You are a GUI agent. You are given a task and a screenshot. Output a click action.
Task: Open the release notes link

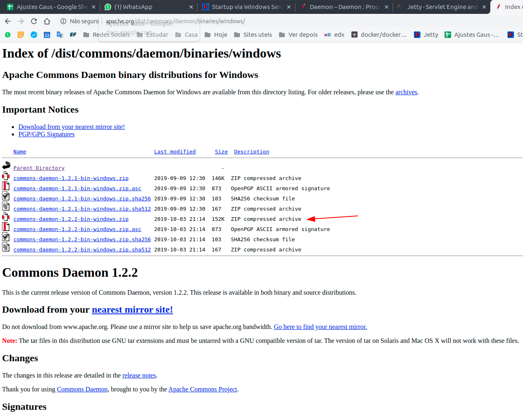[x=139, y=376]
